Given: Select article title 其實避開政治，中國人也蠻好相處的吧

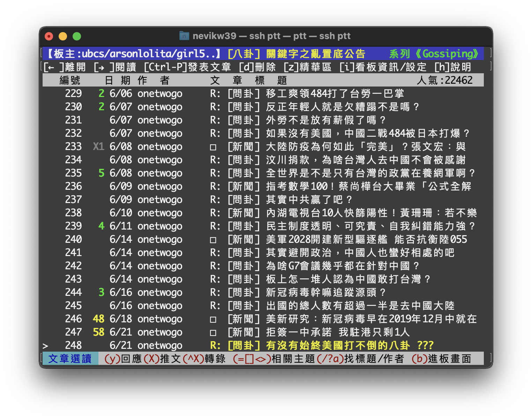Looking at the screenshot, I should click(360, 253).
